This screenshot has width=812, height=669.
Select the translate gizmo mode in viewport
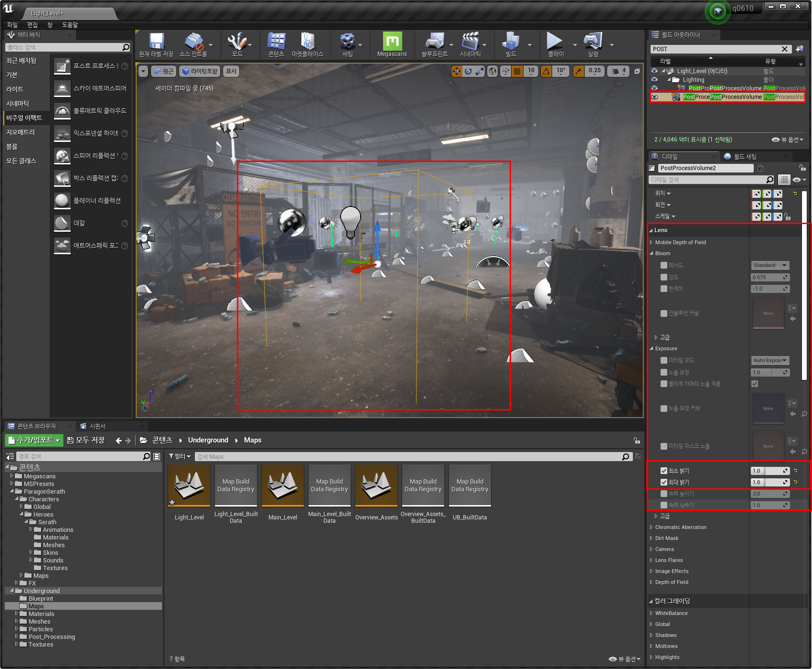pyautogui.click(x=457, y=71)
